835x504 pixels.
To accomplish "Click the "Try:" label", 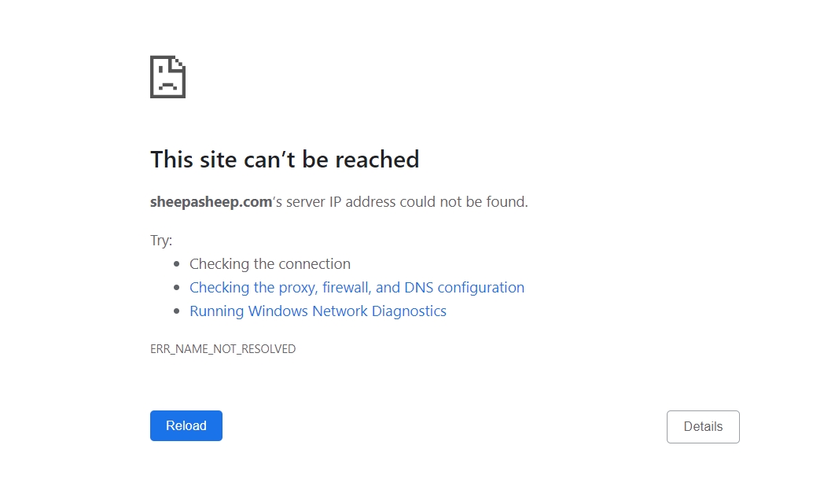I will [x=161, y=241].
